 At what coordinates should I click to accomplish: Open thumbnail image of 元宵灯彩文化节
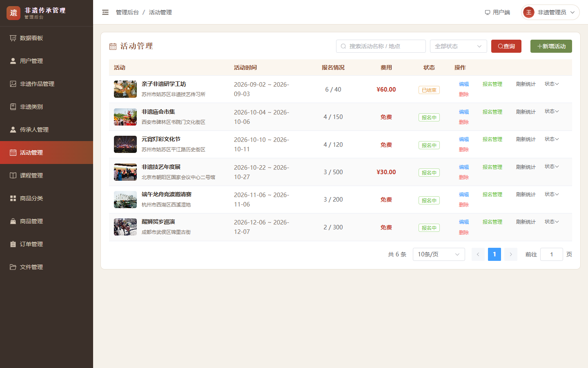click(125, 144)
